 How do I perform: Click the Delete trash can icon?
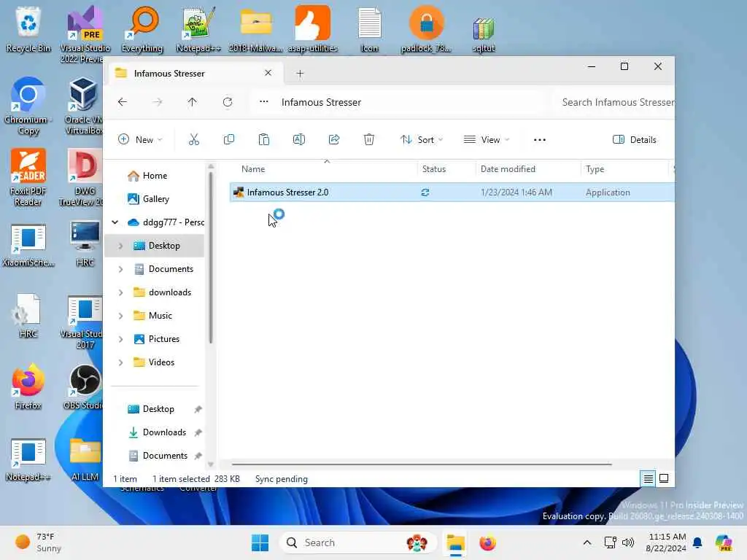pos(368,139)
